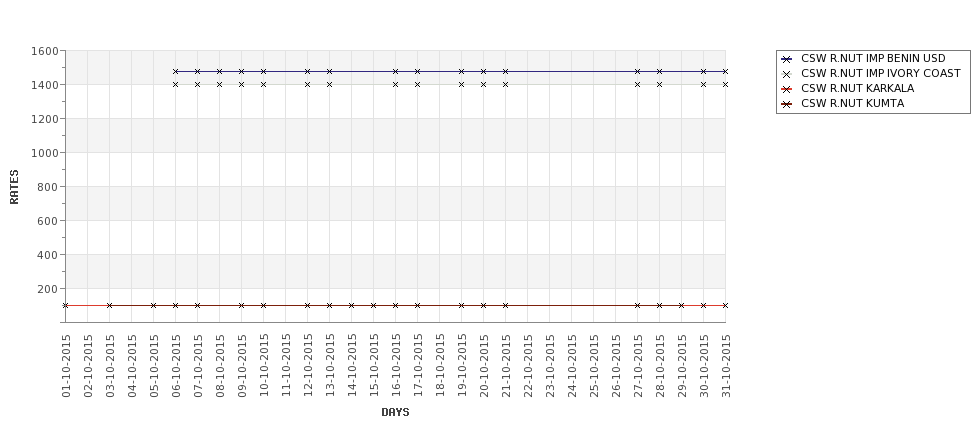Click the DAYS x-axis title

coord(395,412)
